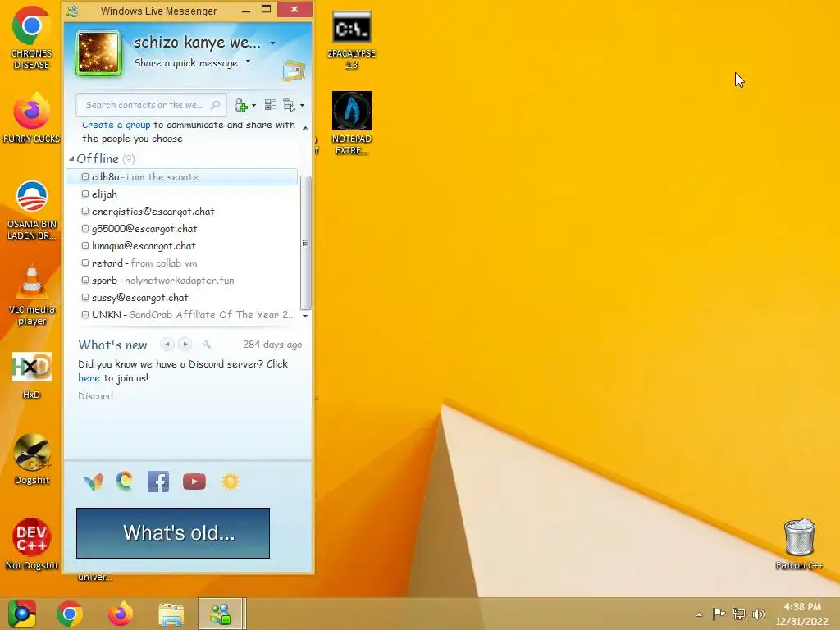Image resolution: width=840 pixels, height=630 pixels.
Task: Click the YouTube icon in Messenger bottom bar
Action: click(x=194, y=482)
